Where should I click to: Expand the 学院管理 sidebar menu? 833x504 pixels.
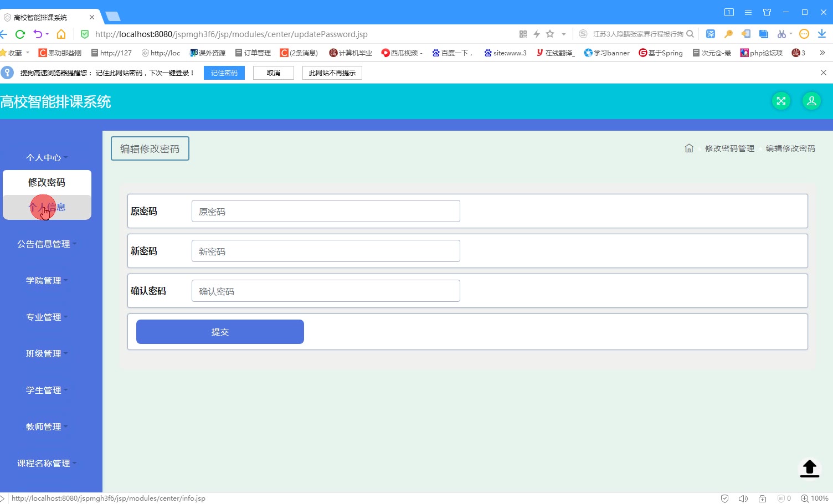tap(47, 281)
